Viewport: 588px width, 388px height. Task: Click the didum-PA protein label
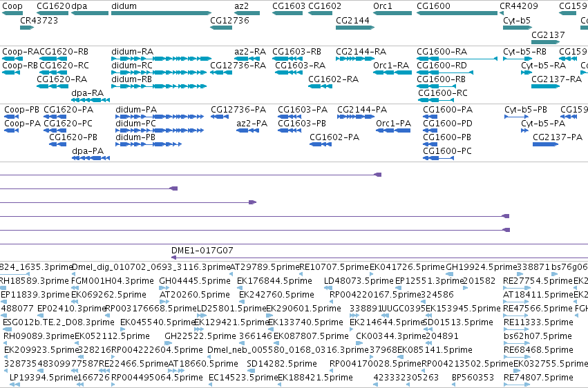point(136,110)
